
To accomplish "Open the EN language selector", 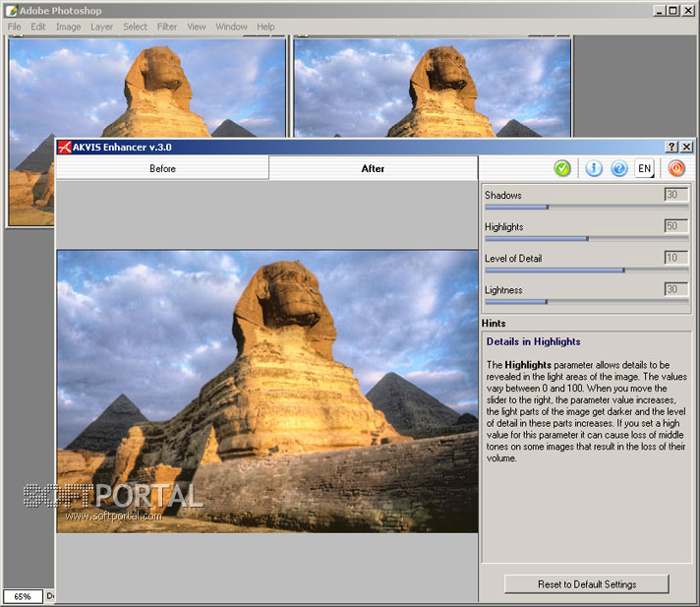I will [644, 168].
